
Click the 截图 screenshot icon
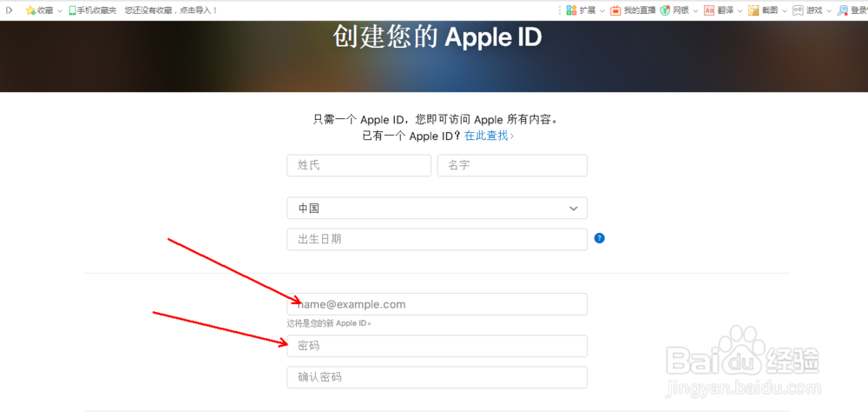[753, 10]
